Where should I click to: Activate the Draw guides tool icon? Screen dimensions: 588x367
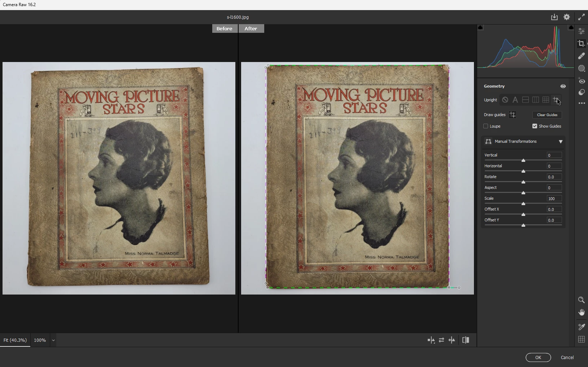click(513, 115)
